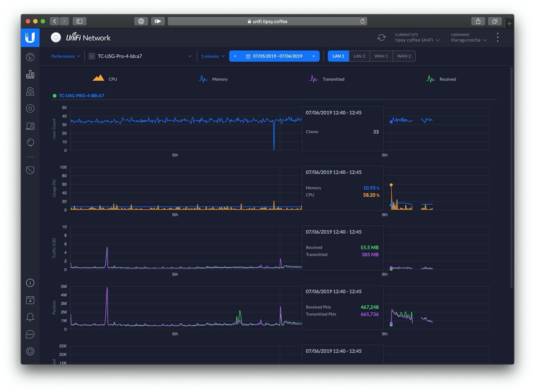This screenshot has width=535, height=392.
Task: Open the shield Threat Management icon
Action: click(30, 170)
